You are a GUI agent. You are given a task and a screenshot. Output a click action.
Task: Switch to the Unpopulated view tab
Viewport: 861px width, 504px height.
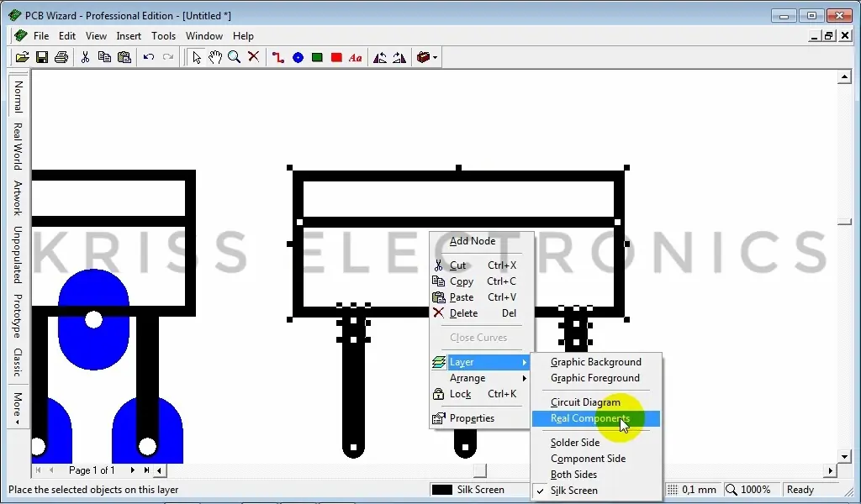pos(18,255)
